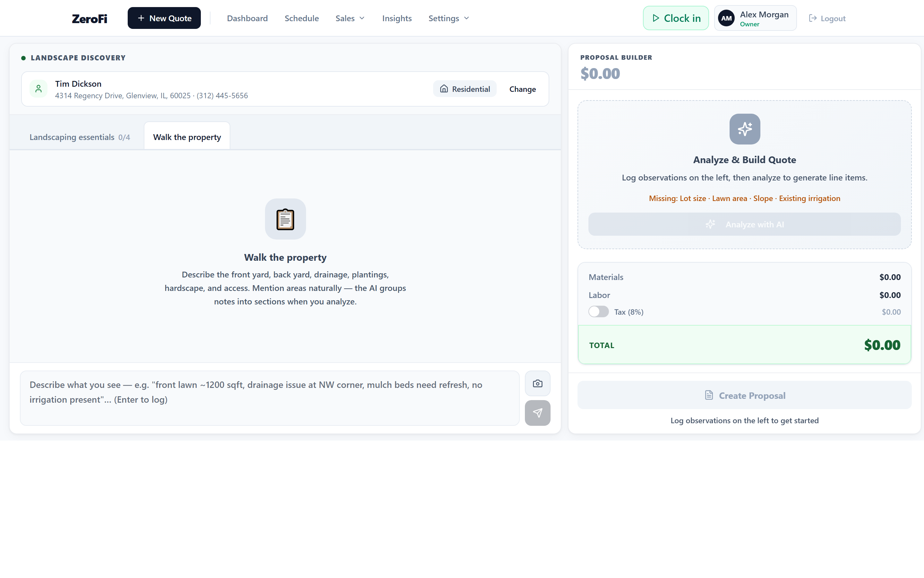Click the house icon on Residential badge
The height and width of the screenshot is (578, 924).
[x=444, y=89]
